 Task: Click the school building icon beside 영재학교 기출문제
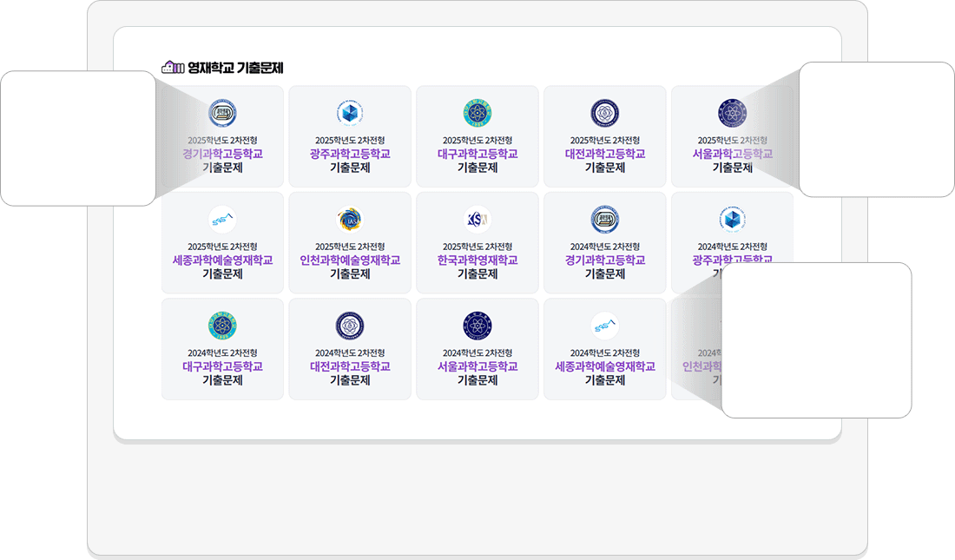(173, 67)
